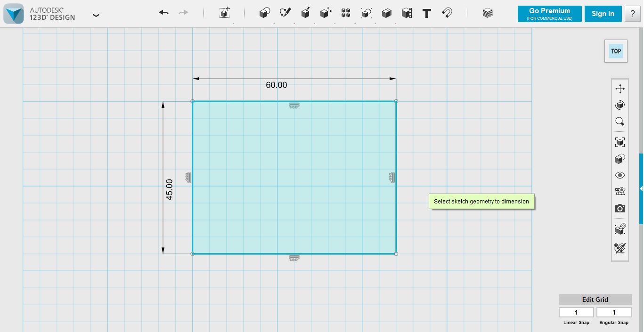Open the Measure tool
The width and height of the screenshot is (644, 332).
407,13
